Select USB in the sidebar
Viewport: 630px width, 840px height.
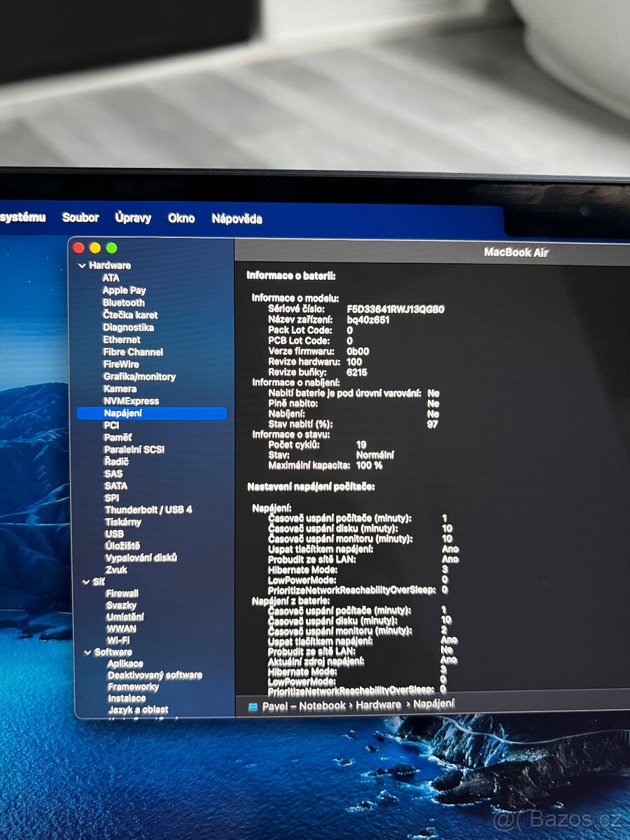(114, 533)
